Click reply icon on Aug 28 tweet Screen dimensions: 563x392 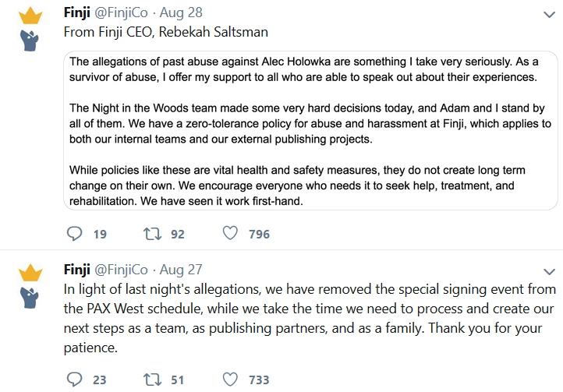(x=75, y=234)
